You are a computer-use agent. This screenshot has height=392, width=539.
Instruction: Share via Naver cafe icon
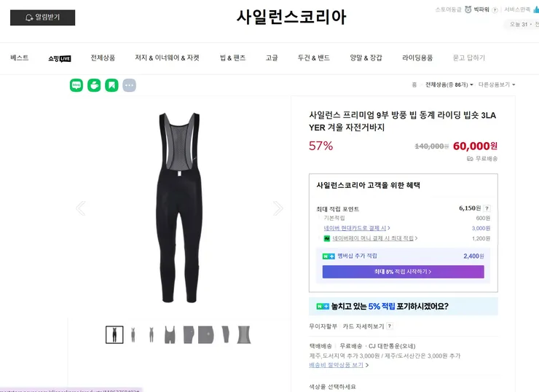(x=94, y=85)
